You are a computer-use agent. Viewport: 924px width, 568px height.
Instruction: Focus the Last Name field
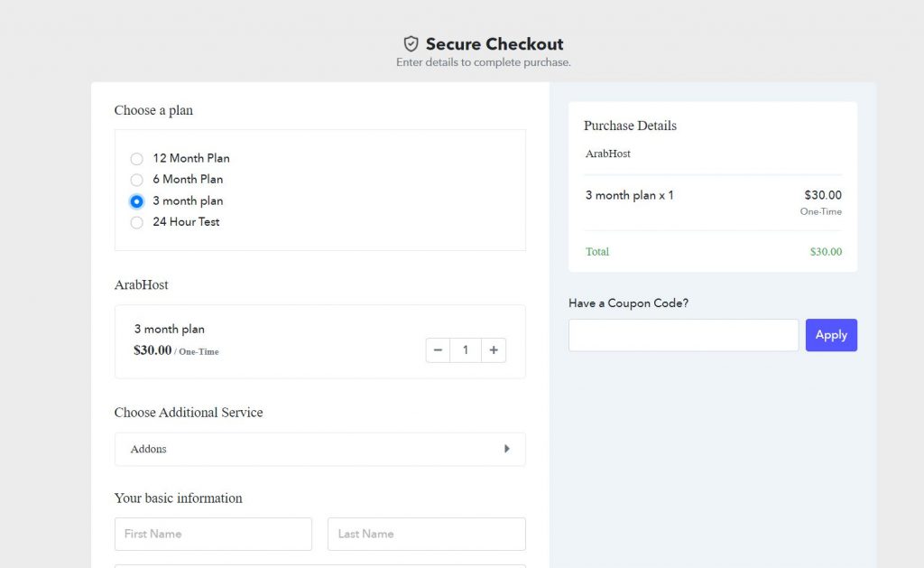427,534
